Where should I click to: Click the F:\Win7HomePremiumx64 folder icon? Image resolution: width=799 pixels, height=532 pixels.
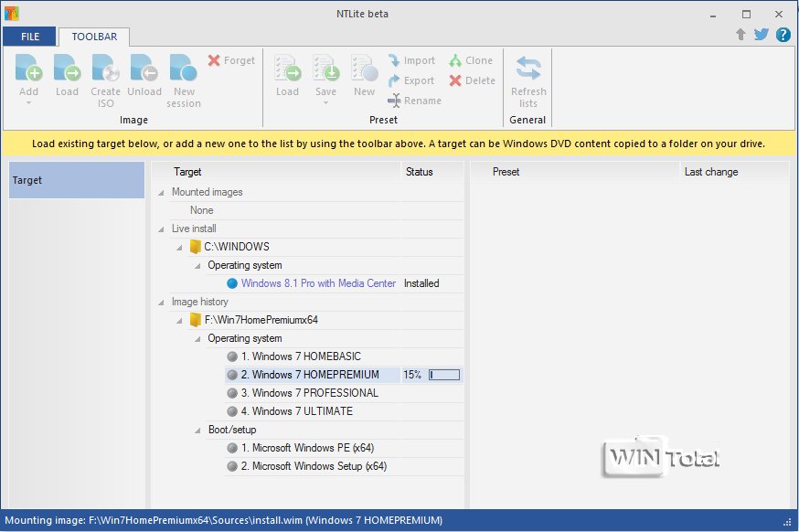click(x=195, y=320)
